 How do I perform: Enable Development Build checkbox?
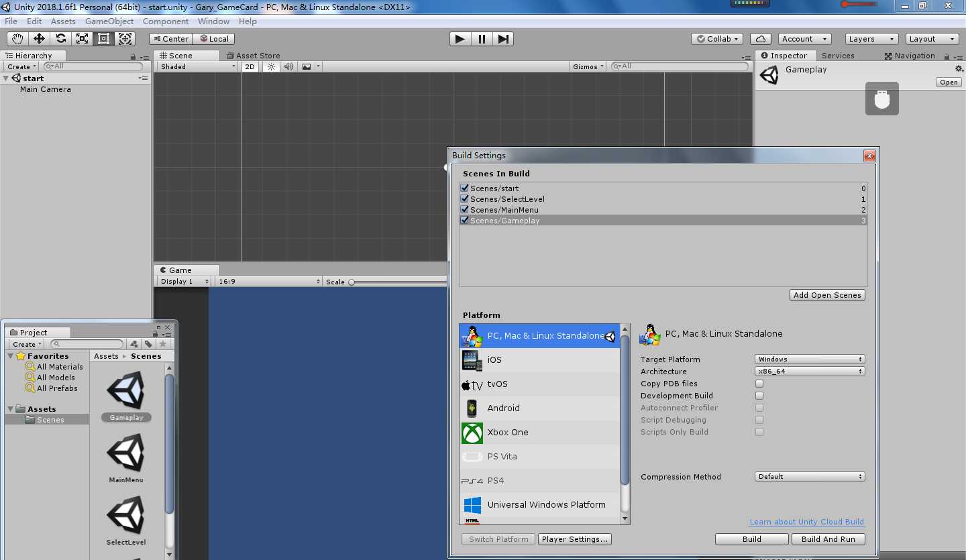click(x=759, y=396)
